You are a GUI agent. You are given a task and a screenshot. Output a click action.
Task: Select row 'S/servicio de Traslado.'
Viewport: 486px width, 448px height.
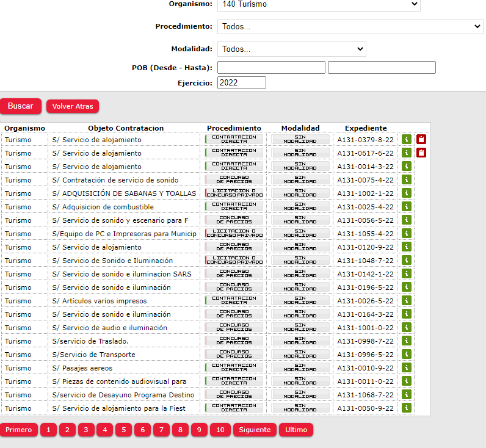point(208,341)
